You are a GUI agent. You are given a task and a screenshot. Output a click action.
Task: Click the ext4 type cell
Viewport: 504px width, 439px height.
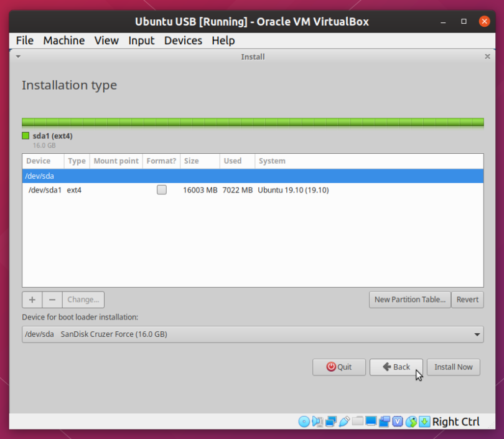tap(74, 190)
